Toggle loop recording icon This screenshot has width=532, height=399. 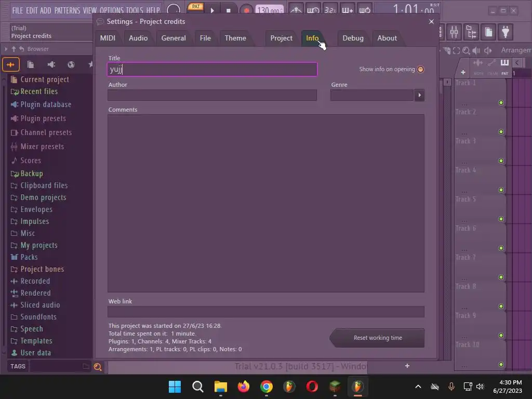364,10
